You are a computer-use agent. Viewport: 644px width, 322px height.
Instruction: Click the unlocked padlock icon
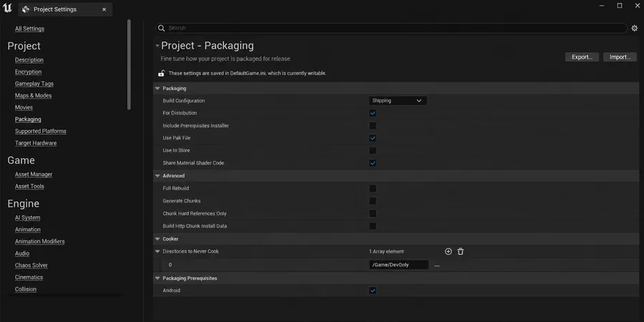point(162,74)
